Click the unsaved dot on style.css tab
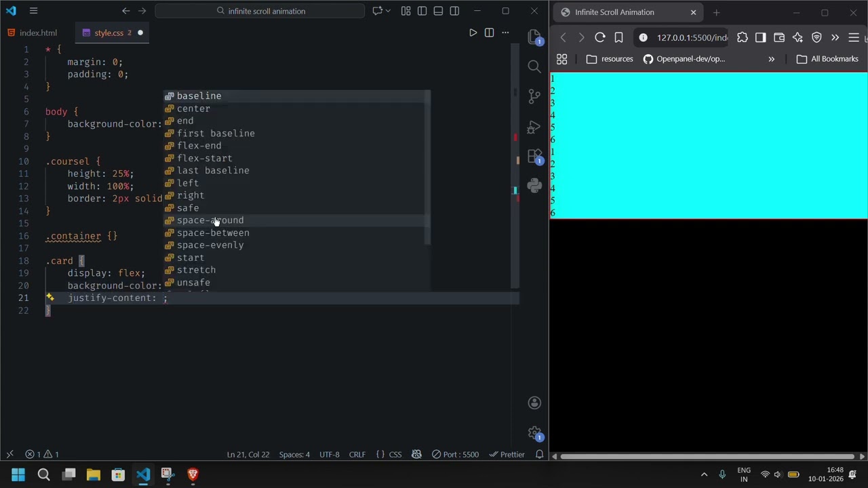Screen dimensions: 868x488 (140, 33)
